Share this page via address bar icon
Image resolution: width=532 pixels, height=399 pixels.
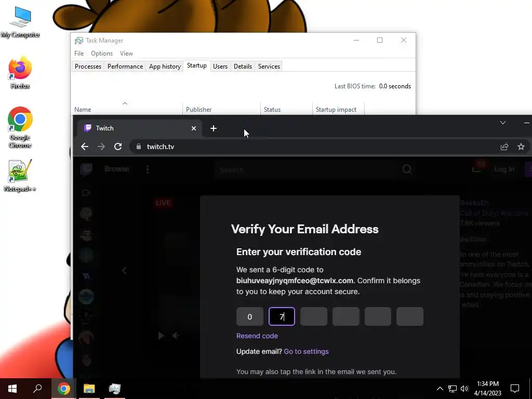[504, 147]
